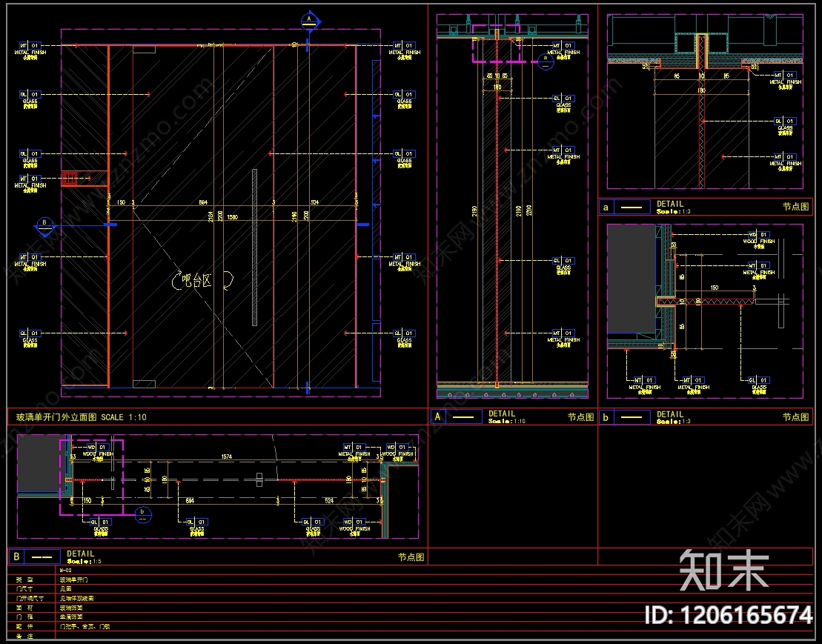Screen dimensions: 822x644
Task: Select the "Scale:1:10" text under detail A
Action: 507,421
